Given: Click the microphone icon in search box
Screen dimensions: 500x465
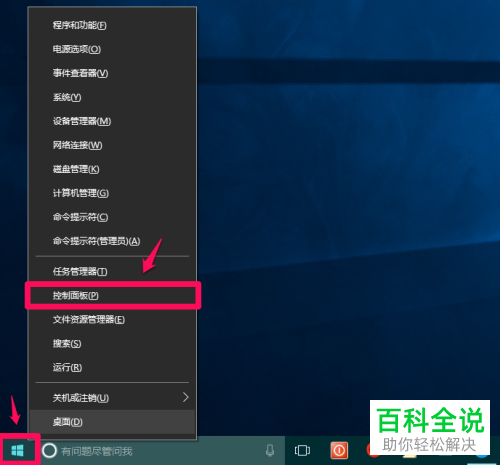Looking at the screenshot, I should 270,451.
